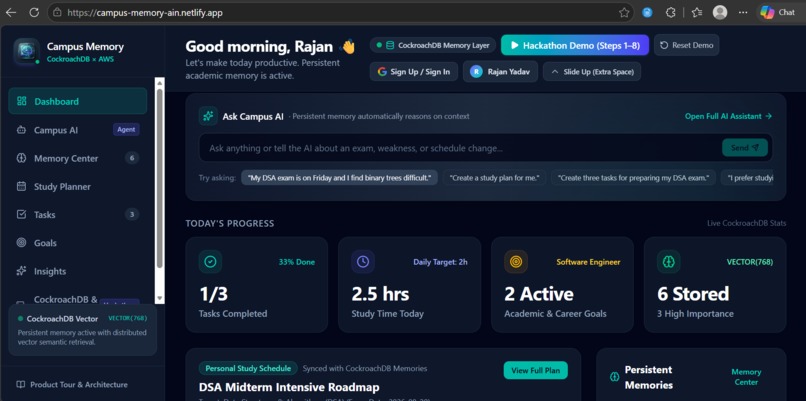Click the Tasks Completed checkmark icon

[x=210, y=262]
